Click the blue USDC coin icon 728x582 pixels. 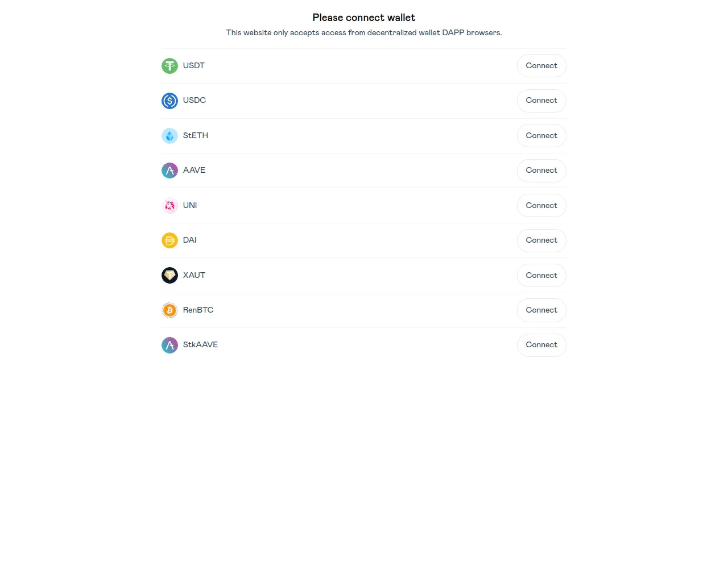tap(169, 101)
